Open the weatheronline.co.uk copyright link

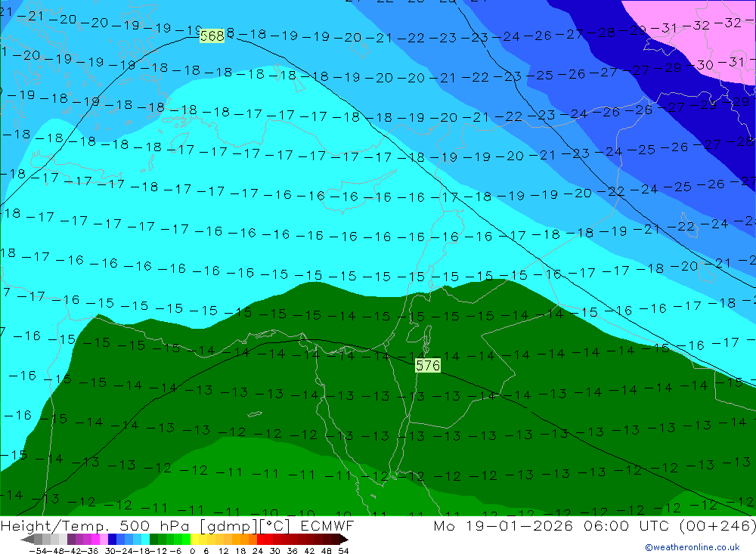pos(692,547)
